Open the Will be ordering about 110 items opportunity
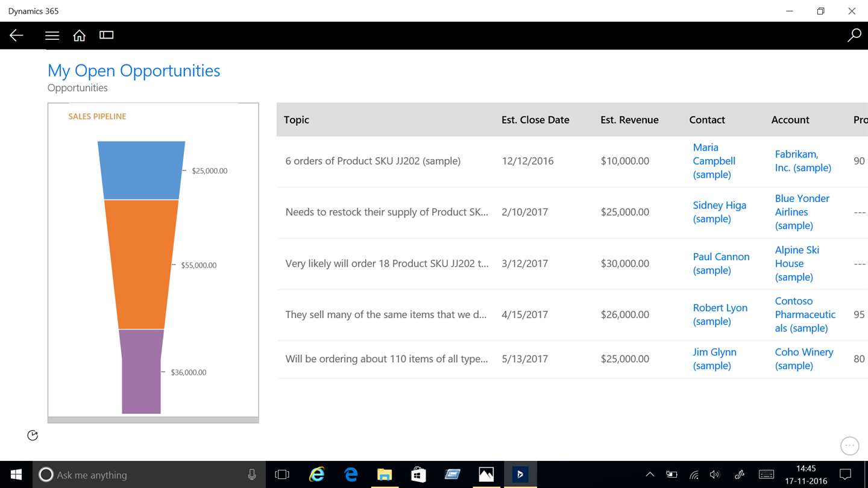 (x=386, y=358)
